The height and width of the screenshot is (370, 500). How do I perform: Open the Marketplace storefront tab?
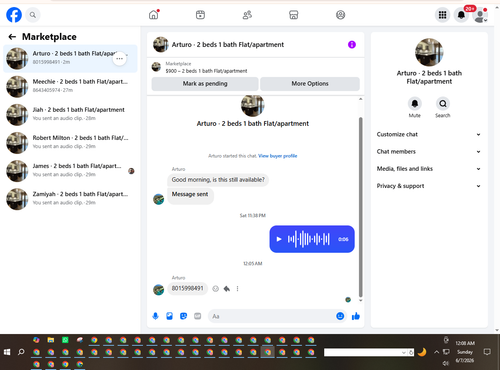tap(294, 15)
